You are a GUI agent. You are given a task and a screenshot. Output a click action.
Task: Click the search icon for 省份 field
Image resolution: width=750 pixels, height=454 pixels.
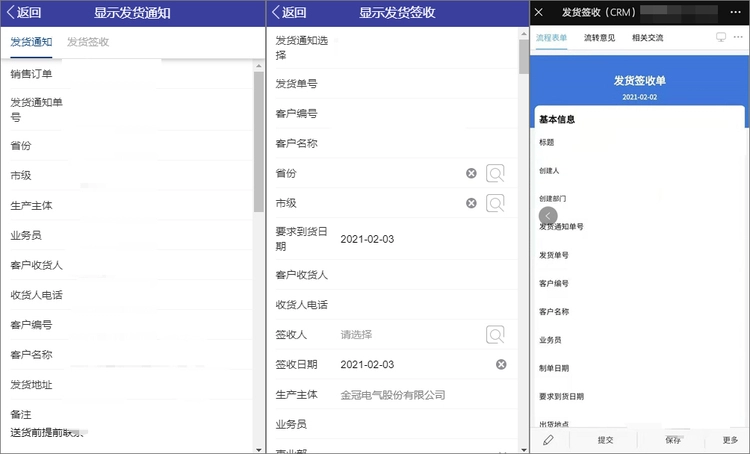click(495, 174)
